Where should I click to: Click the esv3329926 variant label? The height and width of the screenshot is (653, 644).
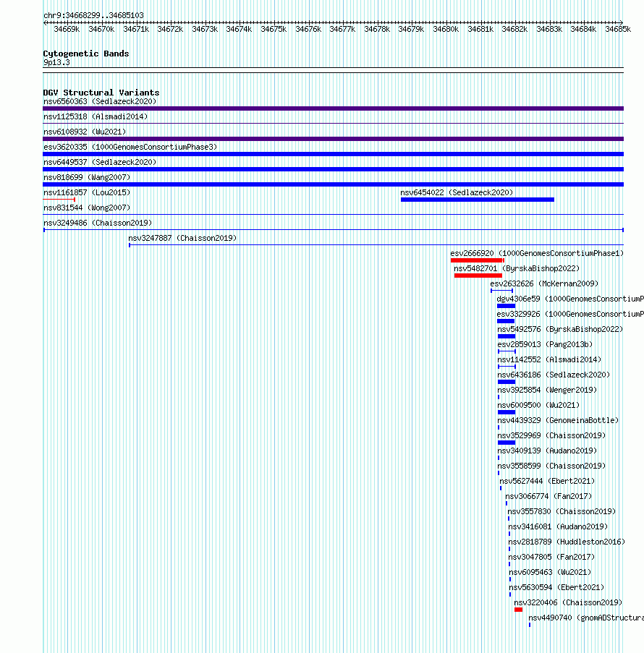pos(570,314)
